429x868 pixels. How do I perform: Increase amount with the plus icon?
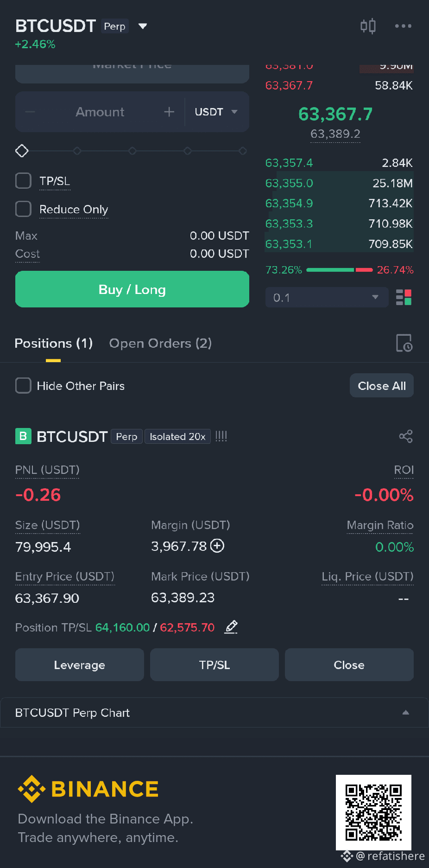[169, 112]
